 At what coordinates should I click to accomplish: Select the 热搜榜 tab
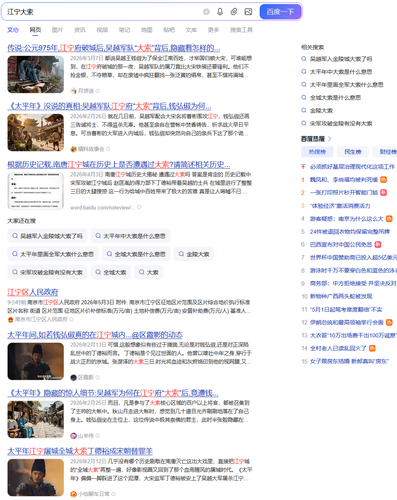pos(317,152)
